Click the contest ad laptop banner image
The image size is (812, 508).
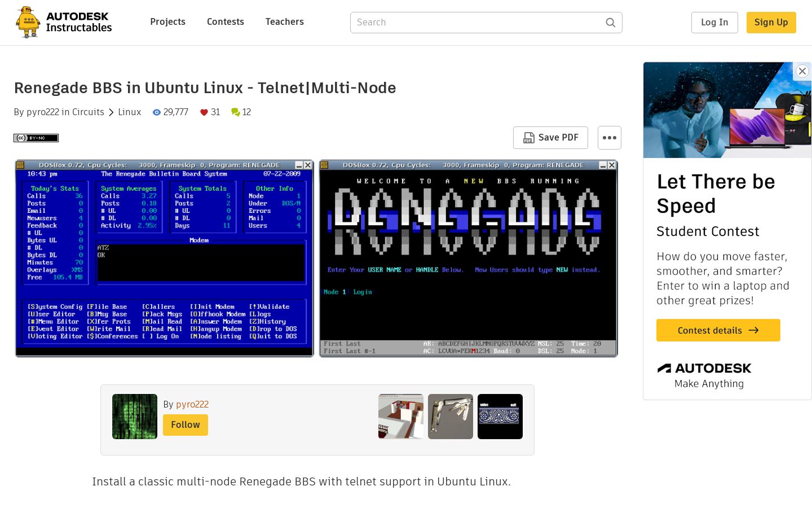[727, 110]
